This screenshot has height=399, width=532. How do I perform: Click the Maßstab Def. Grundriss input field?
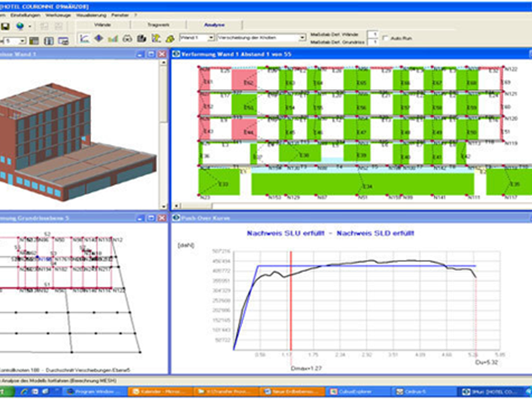[x=373, y=42]
